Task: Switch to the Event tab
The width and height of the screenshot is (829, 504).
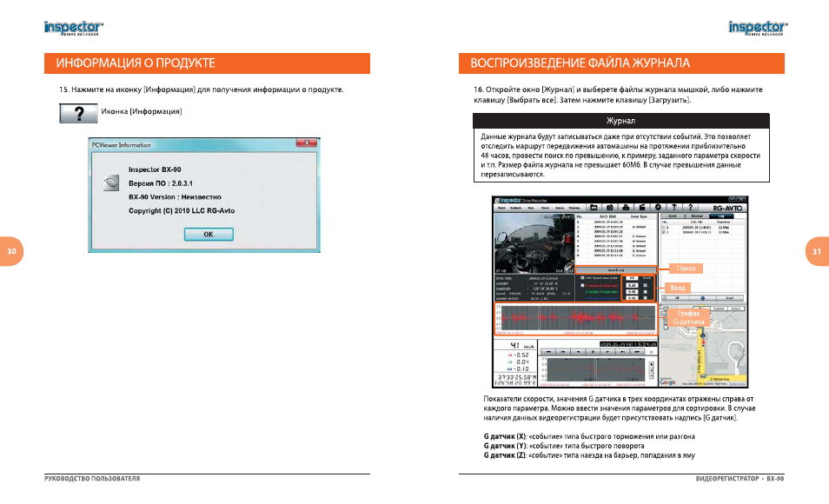Action: coord(673,216)
